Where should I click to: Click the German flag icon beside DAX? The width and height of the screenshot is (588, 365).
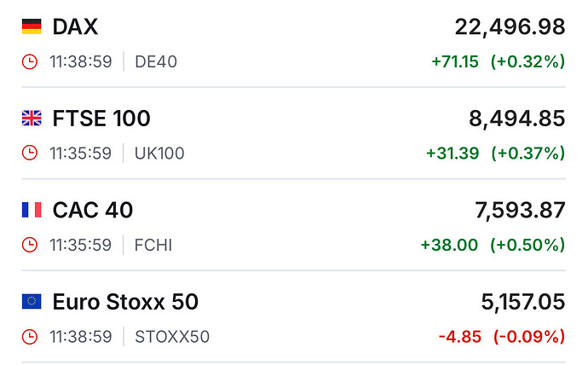tap(32, 26)
